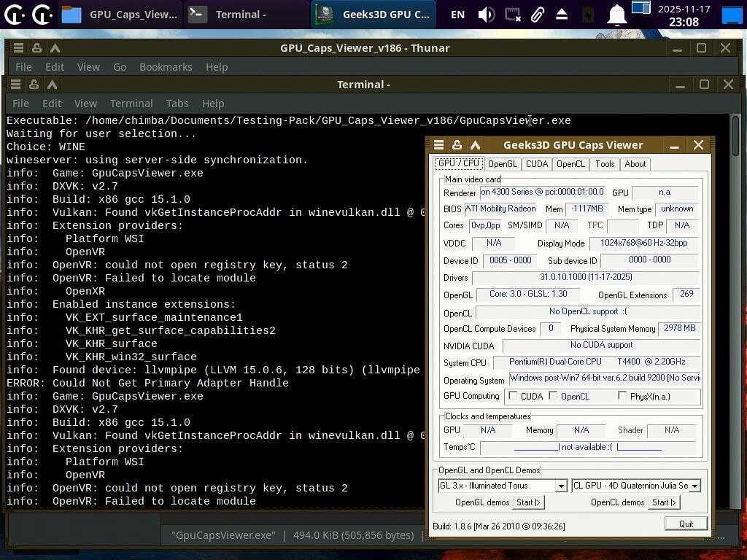This screenshot has height=560, width=747.
Task: Click the Renderer value field
Action: coord(542,192)
